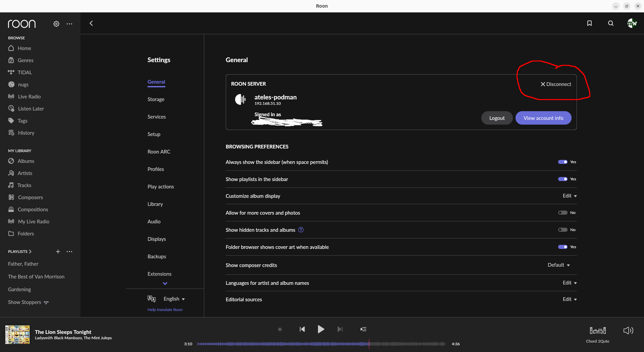Image resolution: width=644 pixels, height=352 pixels.
Task: Open the three-dot menu beside the Roon logo
Action: (x=69, y=24)
